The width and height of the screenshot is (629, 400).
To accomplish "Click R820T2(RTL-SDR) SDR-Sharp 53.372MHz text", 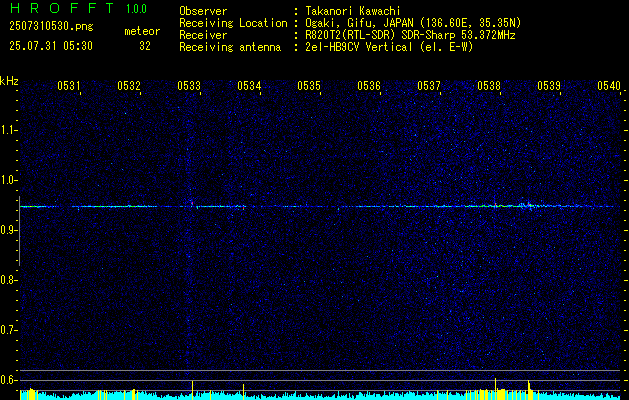I will (410, 35).
